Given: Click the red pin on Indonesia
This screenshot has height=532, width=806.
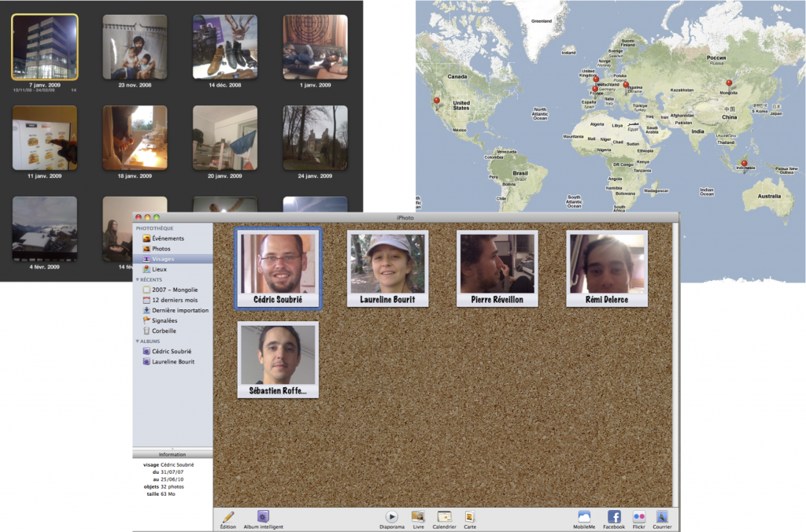Looking at the screenshot, I should pos(744,164).
